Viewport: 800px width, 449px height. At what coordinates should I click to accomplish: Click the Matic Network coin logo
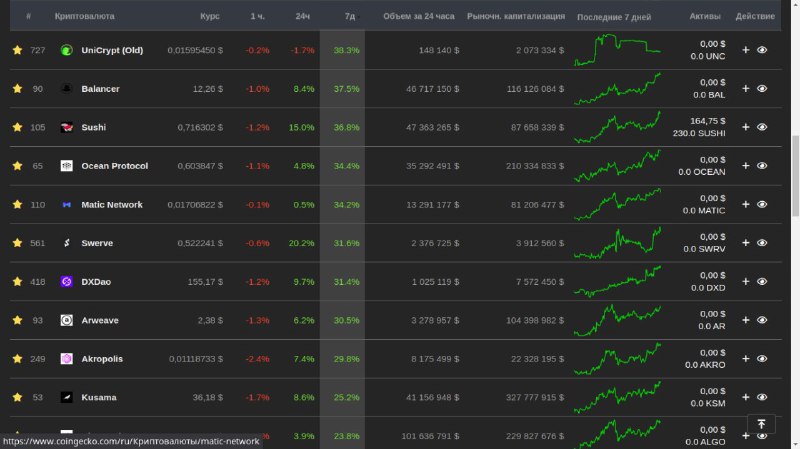tap(66, 205)
